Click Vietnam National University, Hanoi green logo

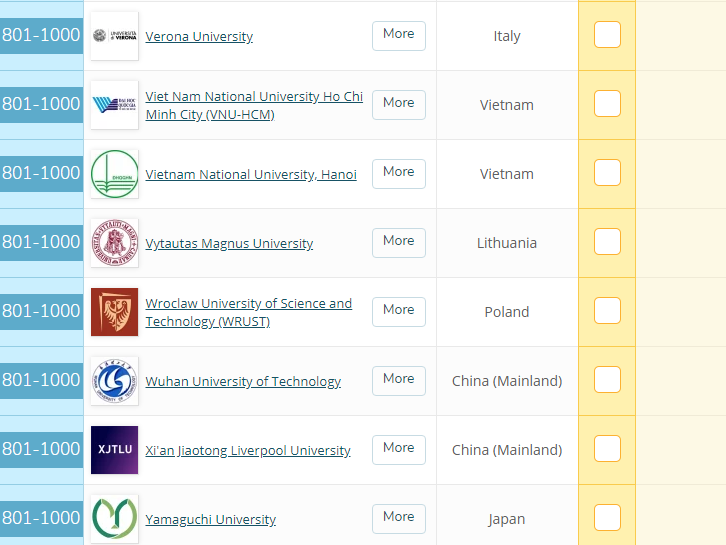[114, 174]
